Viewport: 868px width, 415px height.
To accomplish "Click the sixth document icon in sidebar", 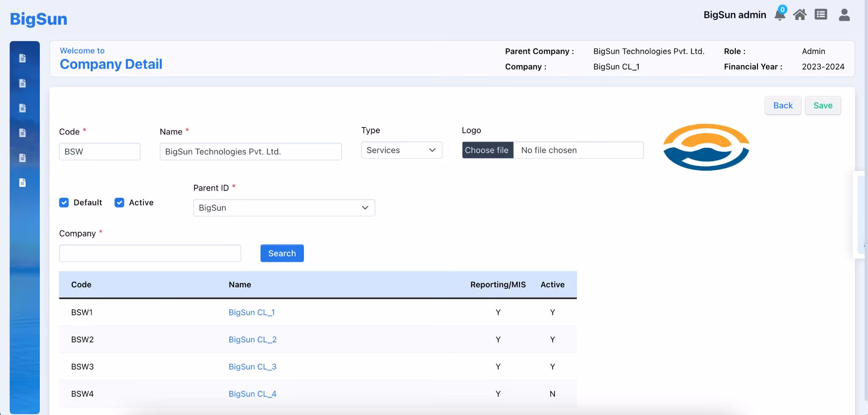I will [x=22, y=182].
